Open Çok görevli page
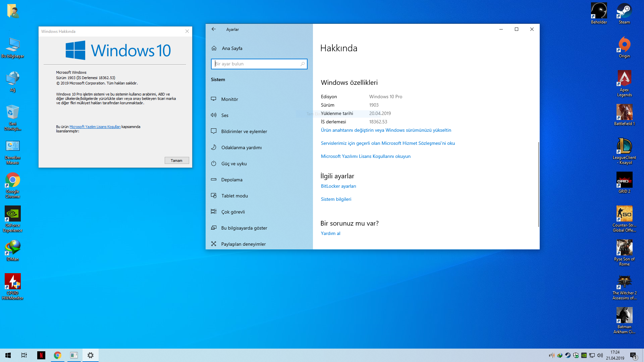Screen dimensions: 644x362 (x=259, y=212)
